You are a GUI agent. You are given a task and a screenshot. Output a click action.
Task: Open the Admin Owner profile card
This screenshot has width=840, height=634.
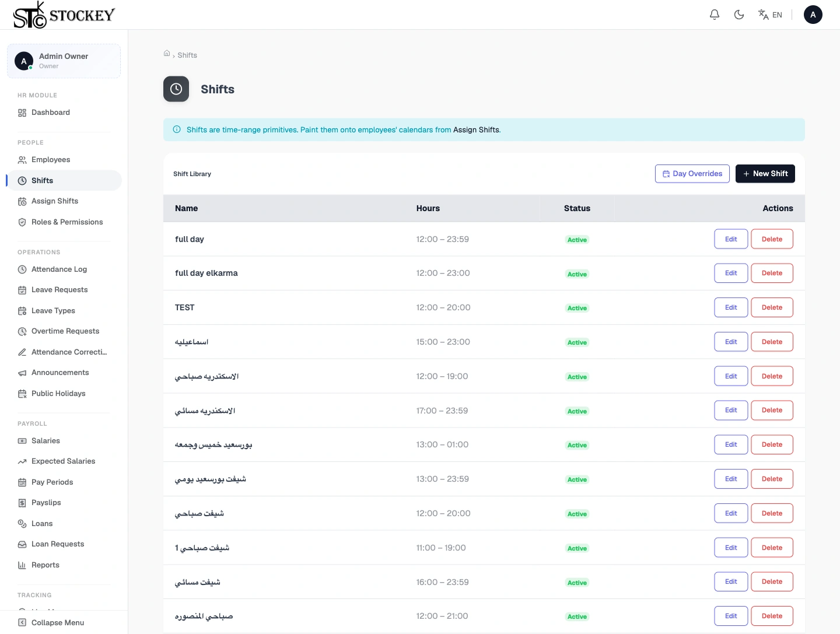point(64,61)
